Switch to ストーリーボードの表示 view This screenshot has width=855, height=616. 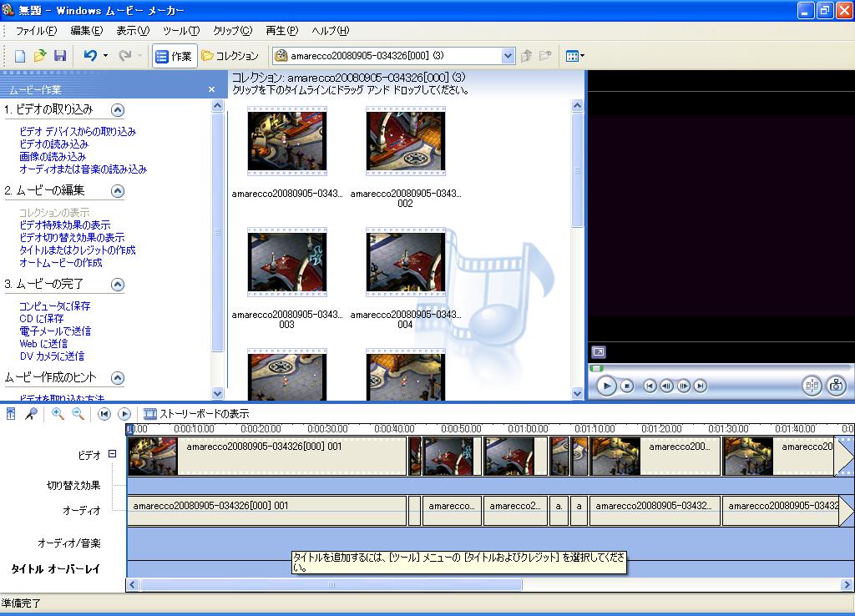coord(195,414)
